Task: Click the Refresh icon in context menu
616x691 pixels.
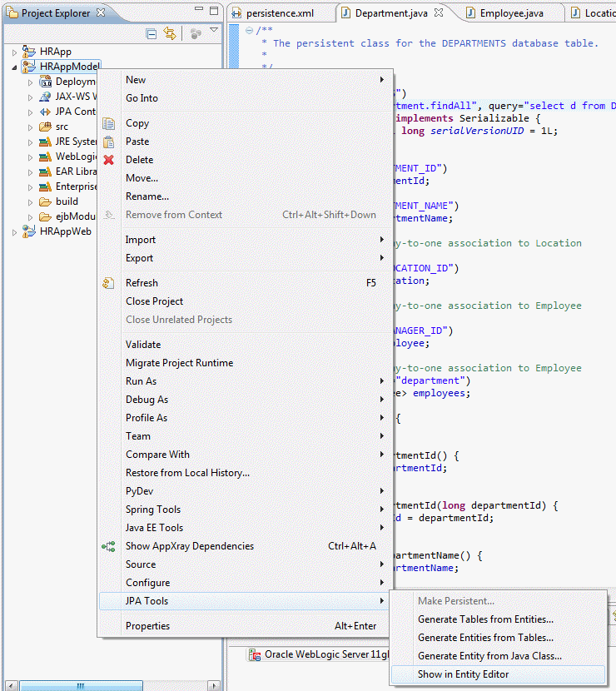Action: coord(108,283)
